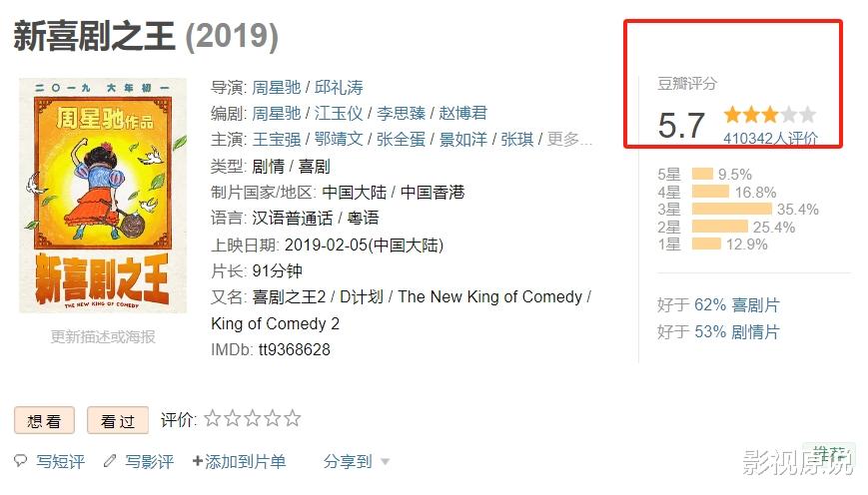The image size is (868, 495).
Task: Click the speech bubble icon beside 写短评
Action: point(21,460)
